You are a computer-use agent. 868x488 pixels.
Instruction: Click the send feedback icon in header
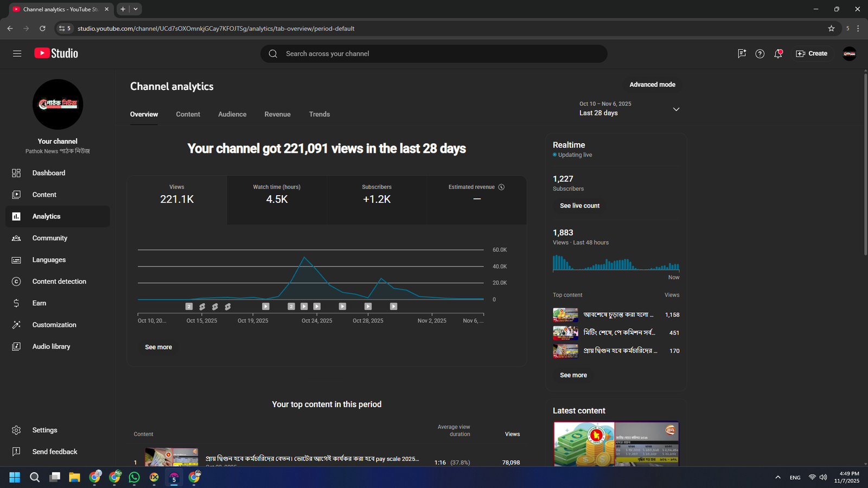(742, 54)
